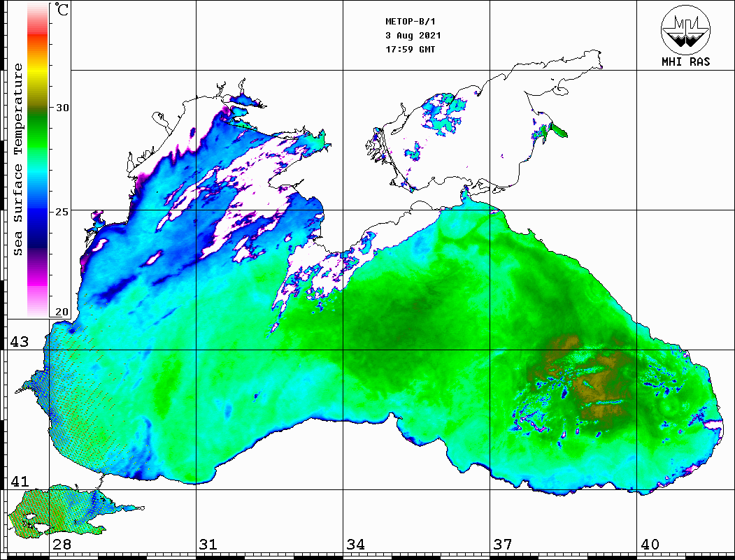This screenshot has height=560, width=735.
Task: Click the longitude label '40'
Action: [650, 544]
